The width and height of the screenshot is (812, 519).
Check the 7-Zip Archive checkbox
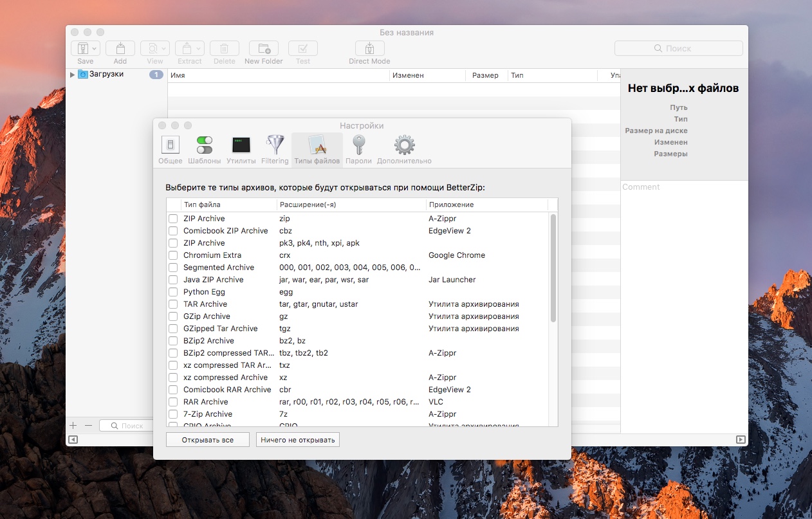coord(173,414)
